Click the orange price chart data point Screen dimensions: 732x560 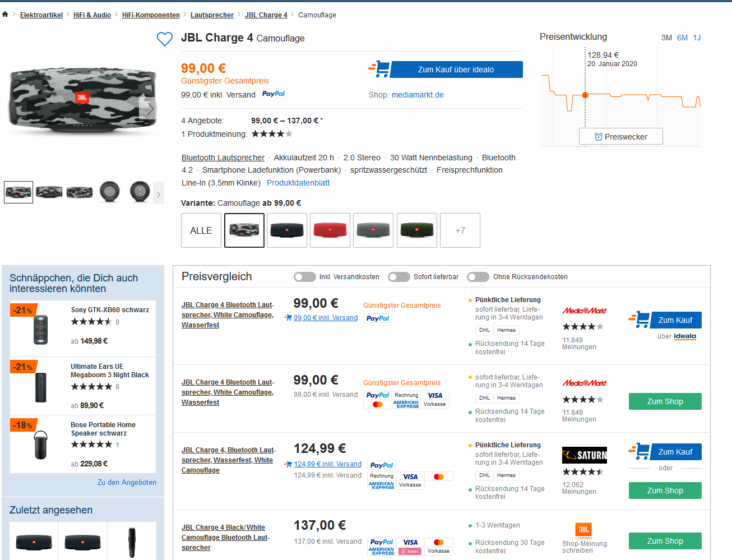tap(585, 95)
